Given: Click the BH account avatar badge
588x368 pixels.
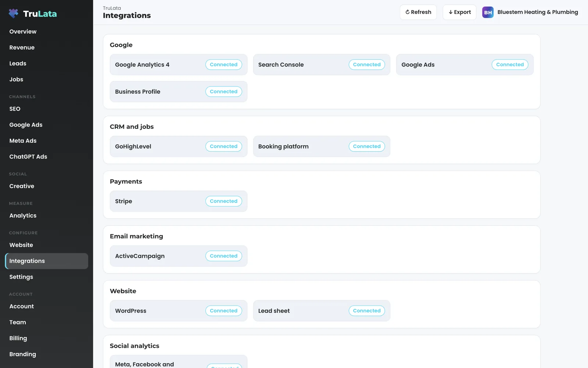Looking at the screenshot, I should 488,12.
